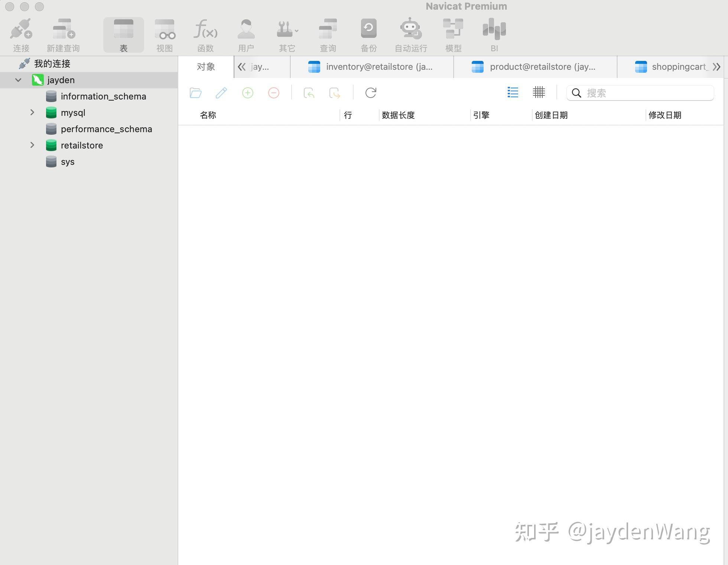Switch to grid view mode

539,93
